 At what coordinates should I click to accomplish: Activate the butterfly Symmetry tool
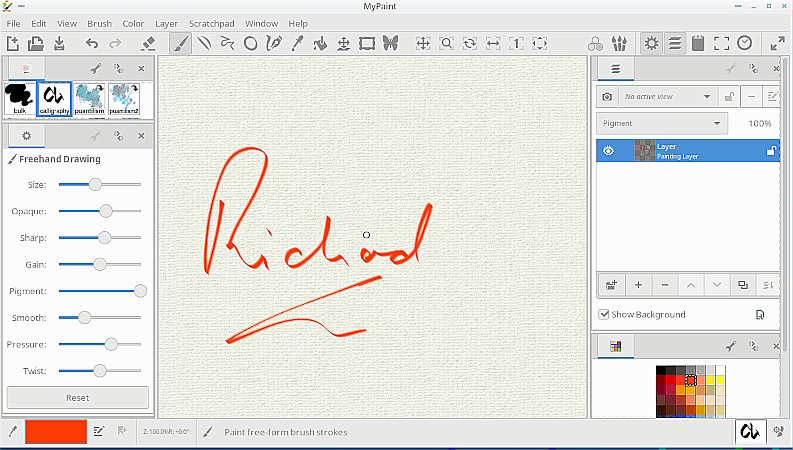pos(390,43)
